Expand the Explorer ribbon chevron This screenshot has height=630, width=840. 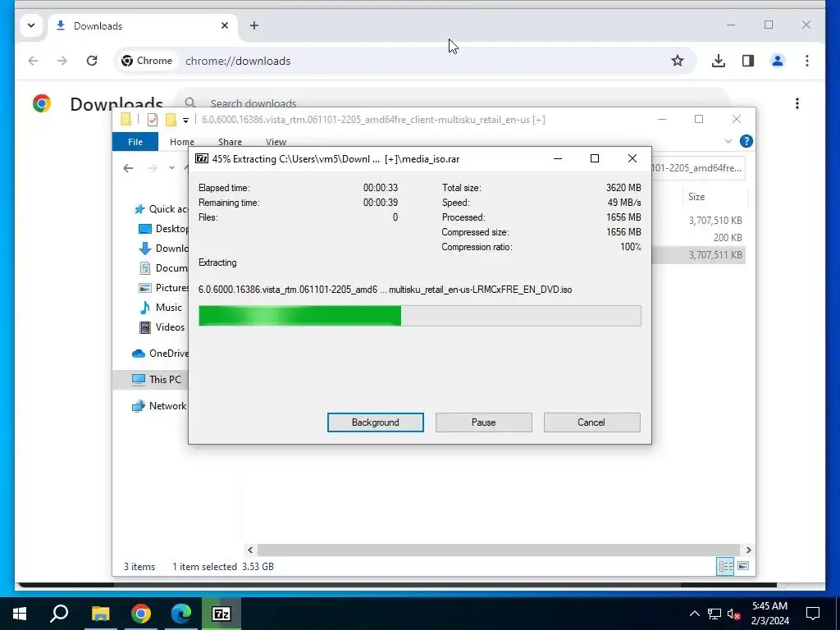728,141
